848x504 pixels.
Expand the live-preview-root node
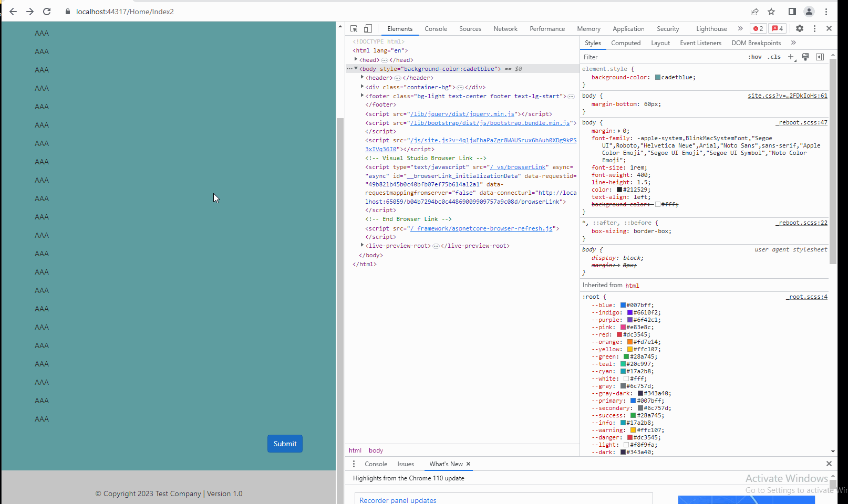coord(362,245)
